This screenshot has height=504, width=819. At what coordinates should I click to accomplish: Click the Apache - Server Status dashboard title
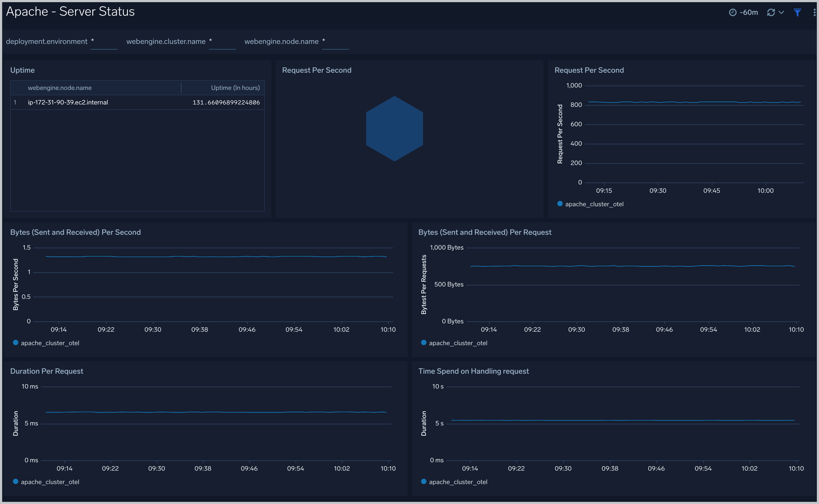(70, 12)
